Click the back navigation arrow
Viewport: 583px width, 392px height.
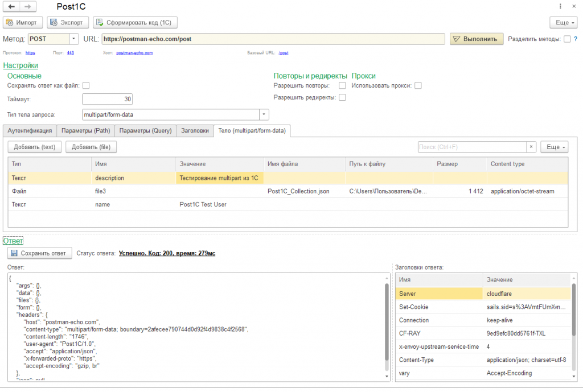coord(12,7)
